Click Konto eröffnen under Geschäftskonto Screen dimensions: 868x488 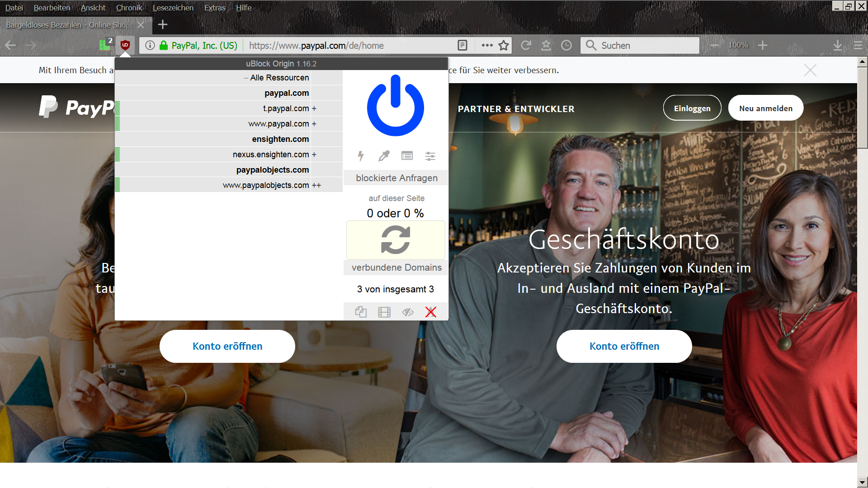coord(624,346)
